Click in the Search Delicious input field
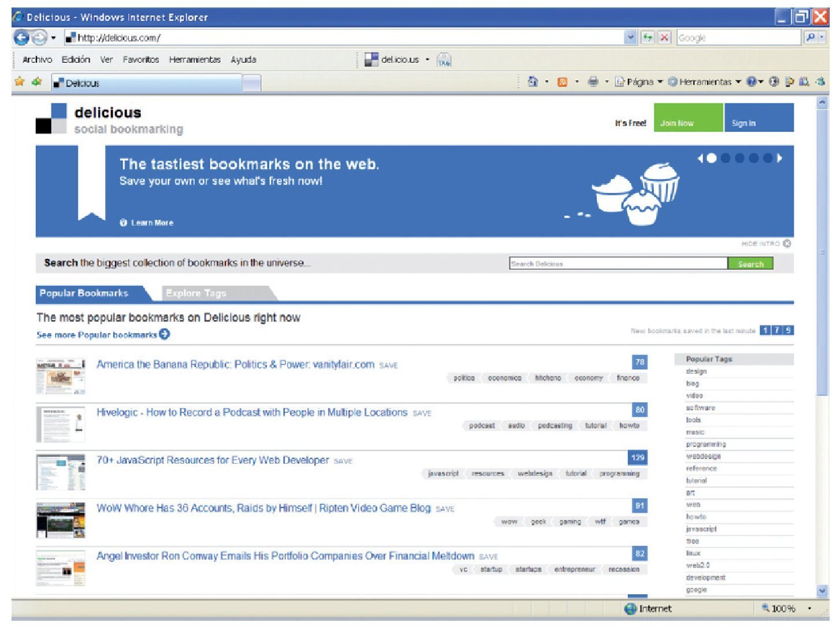The width and height of the screenshot is (840, 630). pyautogui.click(x=618, y=264)
